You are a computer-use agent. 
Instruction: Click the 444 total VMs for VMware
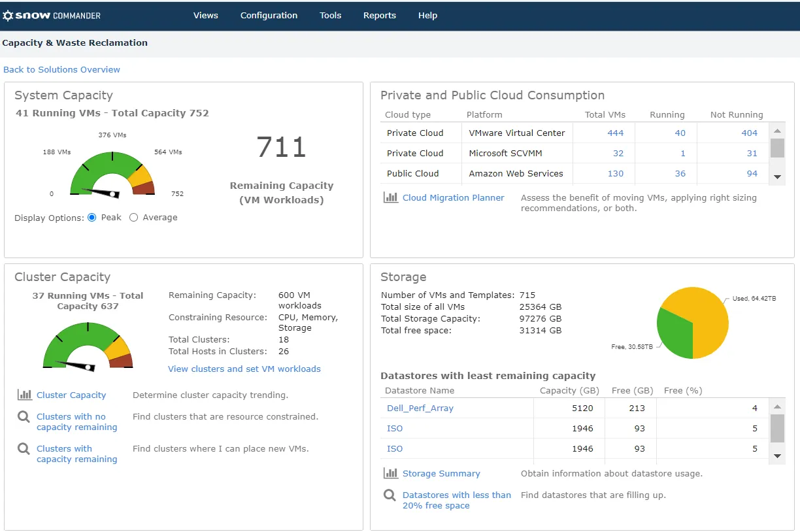pos(616,133)
